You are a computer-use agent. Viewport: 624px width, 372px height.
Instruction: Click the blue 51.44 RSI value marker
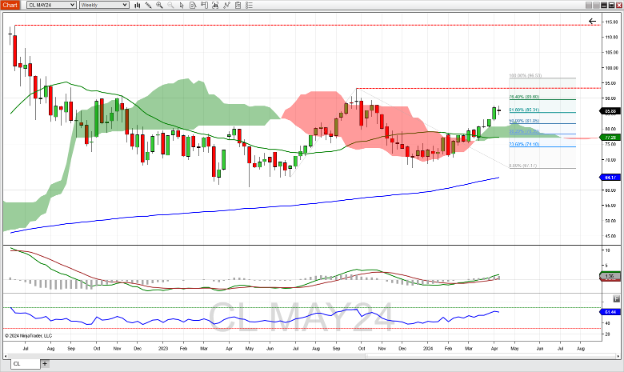610,312
